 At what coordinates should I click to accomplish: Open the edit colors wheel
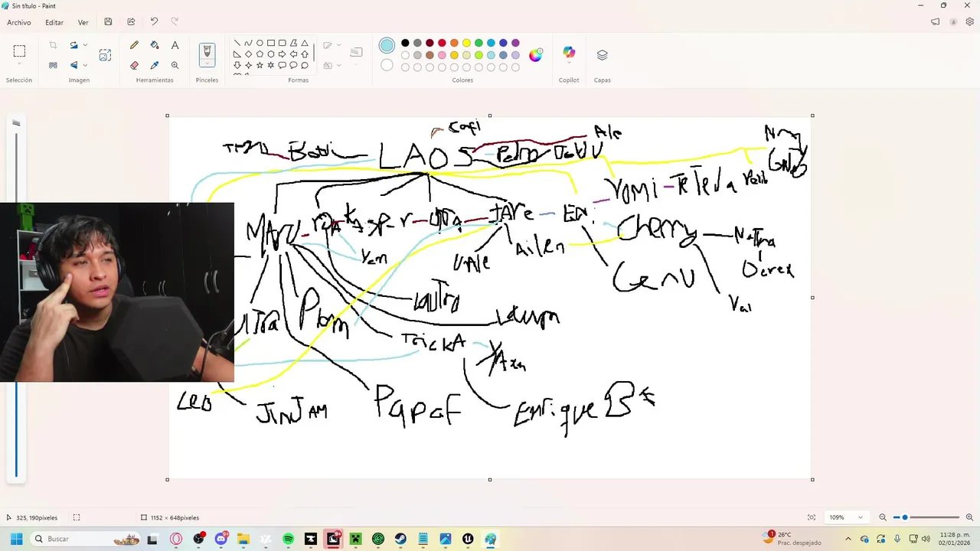tap(535, 54)
